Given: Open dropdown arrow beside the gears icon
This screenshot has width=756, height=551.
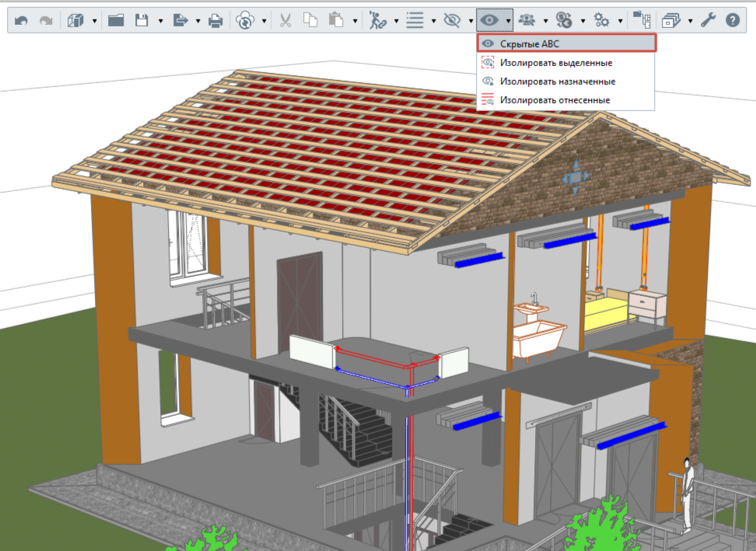Looking at the screenshot, I should [x=620, y=21].
